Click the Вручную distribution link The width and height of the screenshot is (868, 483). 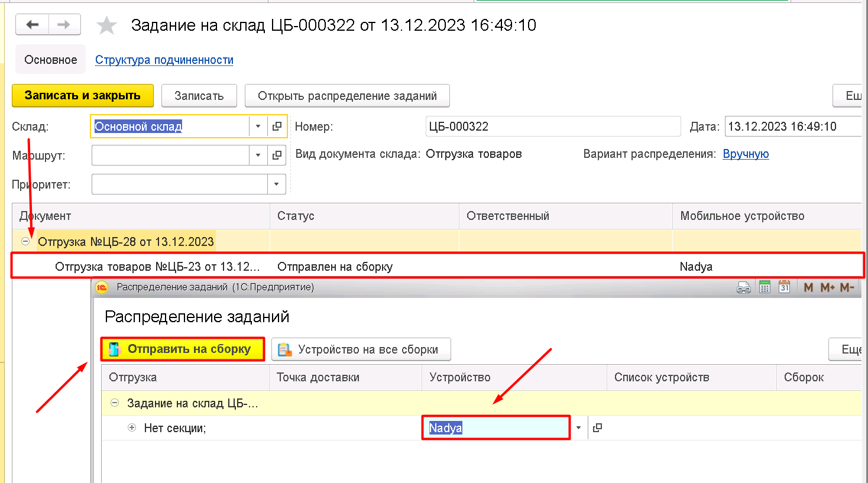(746, 154)
